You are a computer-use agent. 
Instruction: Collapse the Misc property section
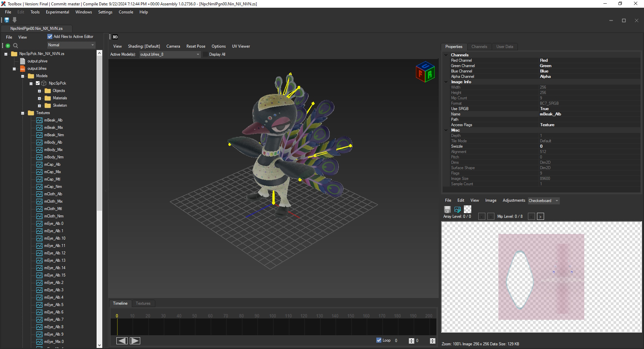tap(446, 130)
